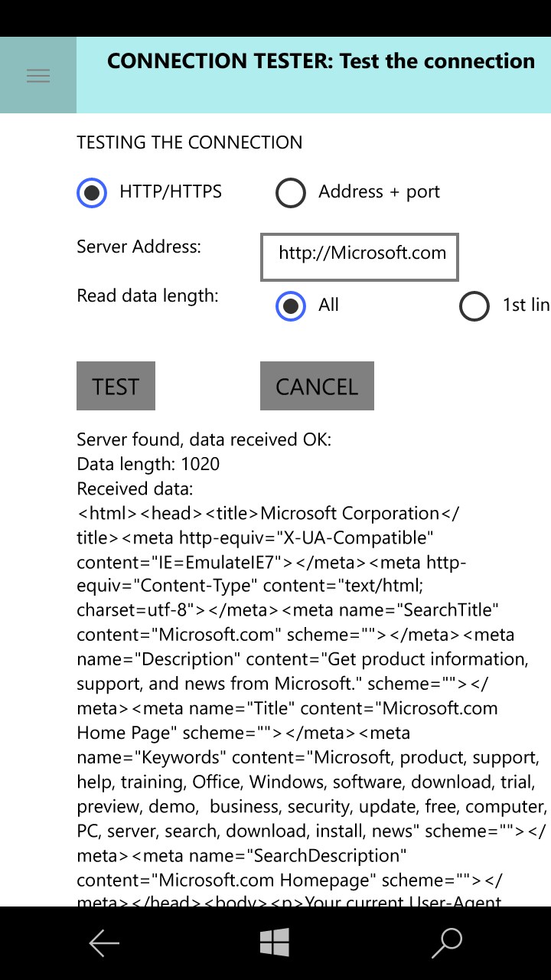Screen dimensions: 551x980
Task: Choose the 1st line read option
Action: click(x=474, y=306)
